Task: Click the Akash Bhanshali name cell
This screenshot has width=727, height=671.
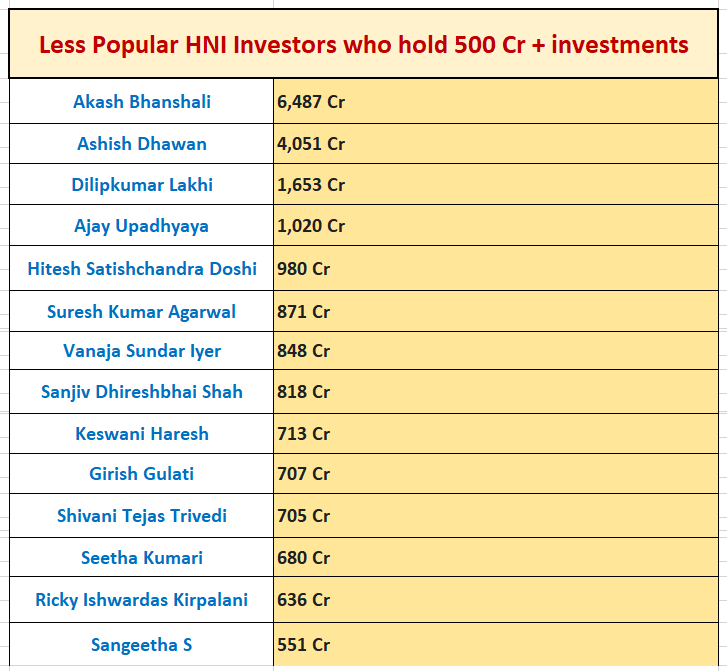Action: pyautogui.click(x=141, y=101)
